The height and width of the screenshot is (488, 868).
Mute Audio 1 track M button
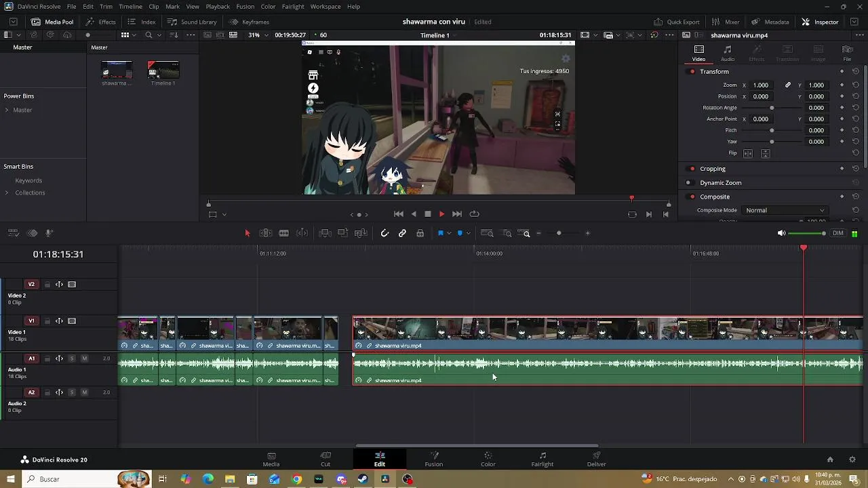85,359
